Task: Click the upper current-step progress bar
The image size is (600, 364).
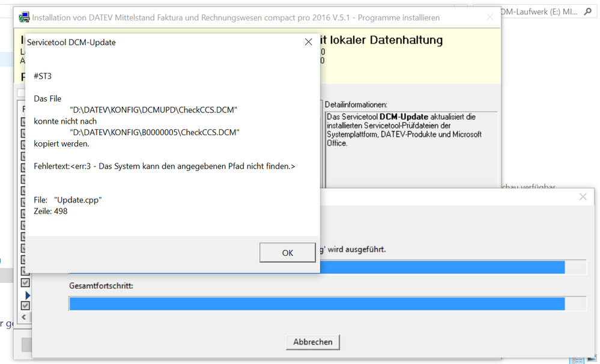Action: click(441, 267)
